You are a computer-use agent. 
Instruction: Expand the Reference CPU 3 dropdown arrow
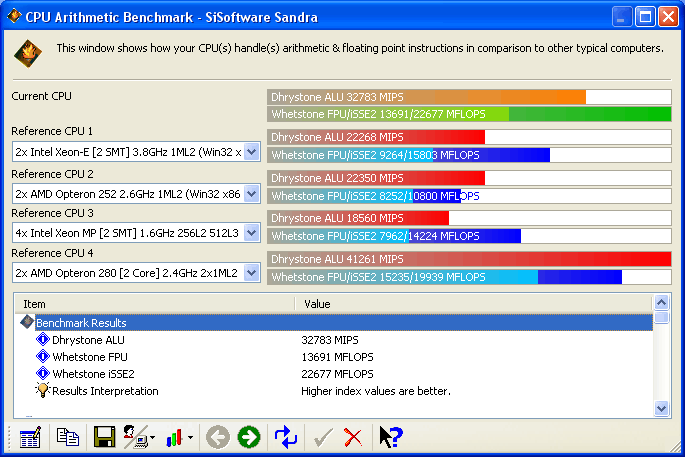(252, 233)
